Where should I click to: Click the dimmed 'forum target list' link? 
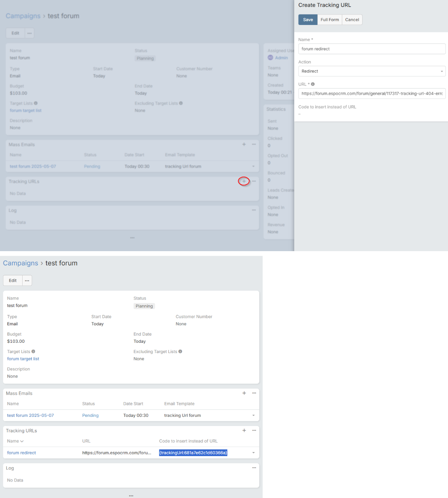pyautogui.click(x=25, y=110)
